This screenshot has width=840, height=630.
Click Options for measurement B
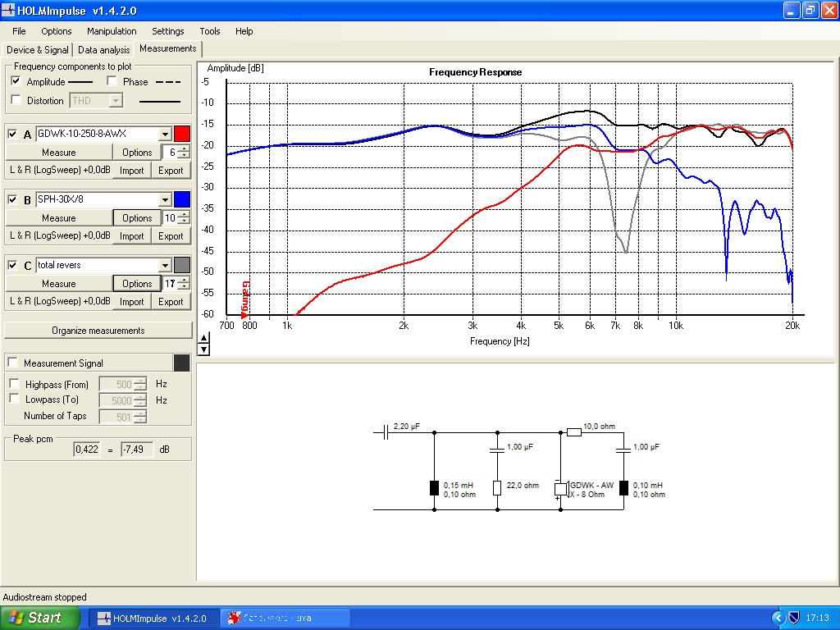point(137,218)
